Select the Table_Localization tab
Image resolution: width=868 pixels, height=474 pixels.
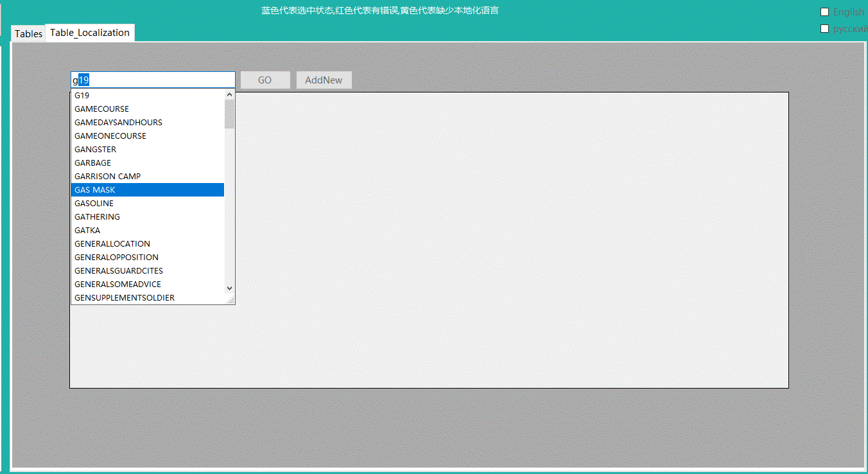pyautogui.click(x=90, y=33)
